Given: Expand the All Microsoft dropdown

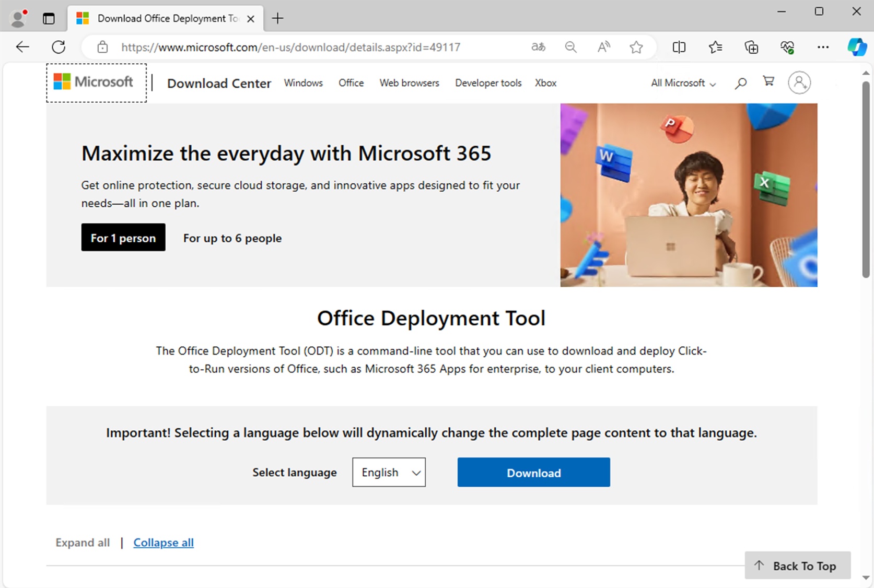Looking at the screenshot, I should [x=683, y=83].
